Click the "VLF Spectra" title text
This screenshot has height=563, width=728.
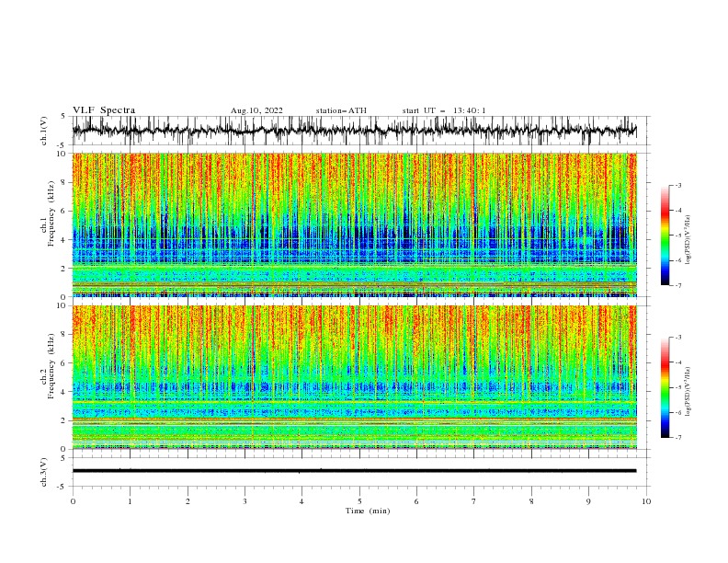point(104,110)
